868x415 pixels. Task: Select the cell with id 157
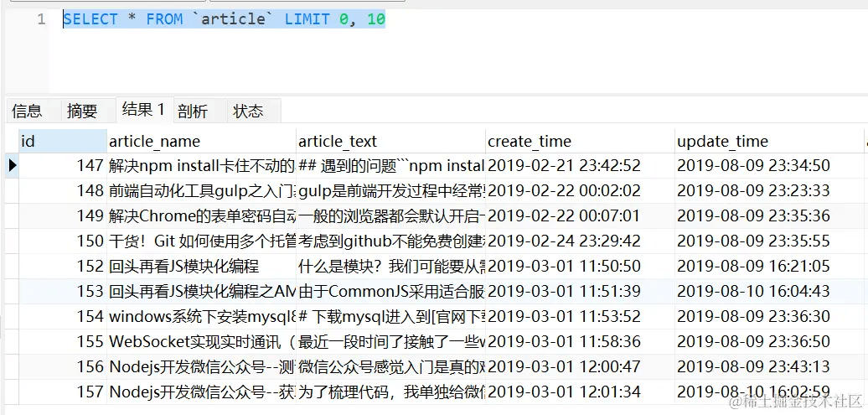tap(63, 392)
